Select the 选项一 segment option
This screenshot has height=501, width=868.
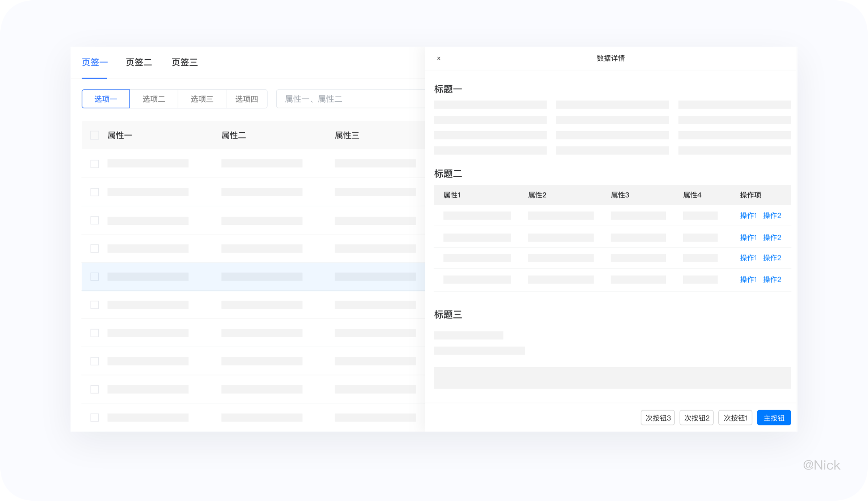tap(106, 99)
